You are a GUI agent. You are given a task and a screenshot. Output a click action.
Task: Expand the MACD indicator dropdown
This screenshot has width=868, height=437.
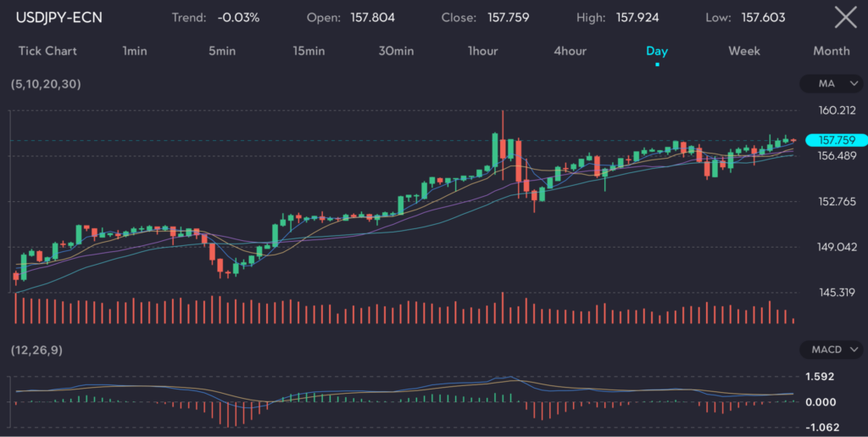(831, 350)
